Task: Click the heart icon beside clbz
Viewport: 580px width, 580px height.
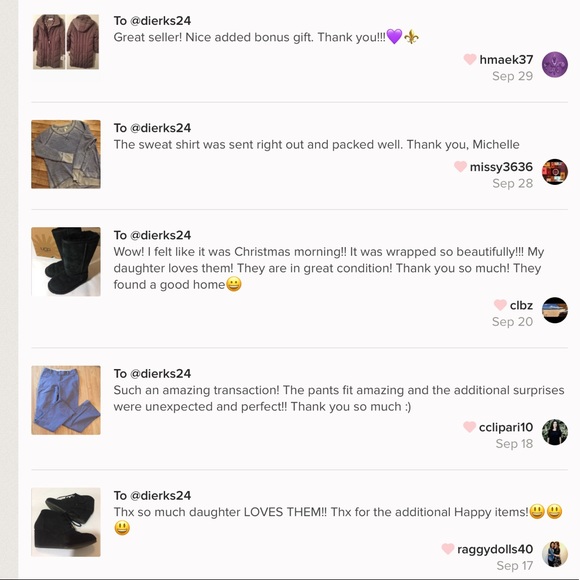Action: tap(500, 305)
